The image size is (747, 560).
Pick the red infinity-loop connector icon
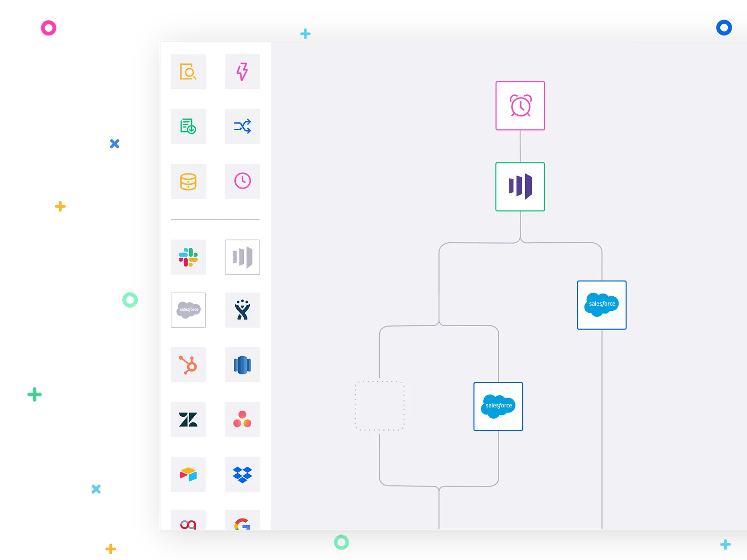coord(188,520)
